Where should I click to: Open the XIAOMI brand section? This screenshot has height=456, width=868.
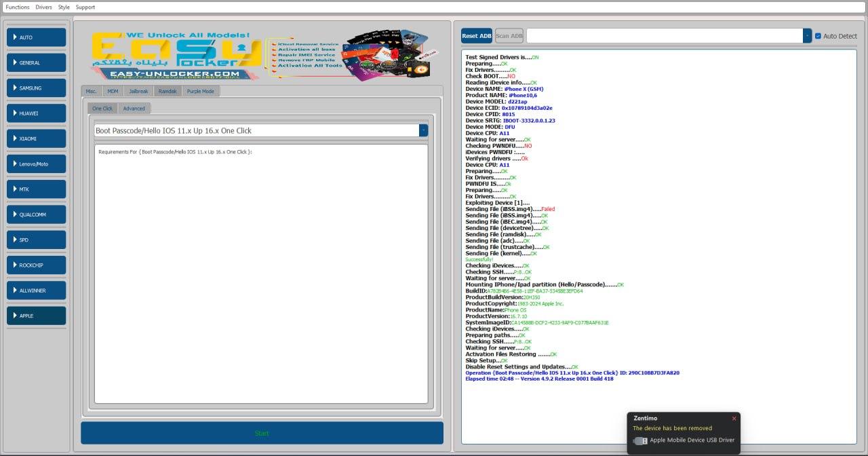click(37, 138)
